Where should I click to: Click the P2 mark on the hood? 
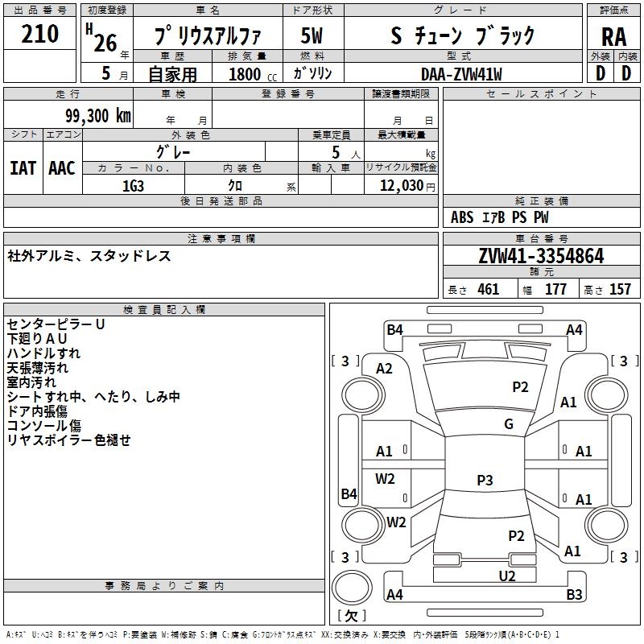(520, 386)
